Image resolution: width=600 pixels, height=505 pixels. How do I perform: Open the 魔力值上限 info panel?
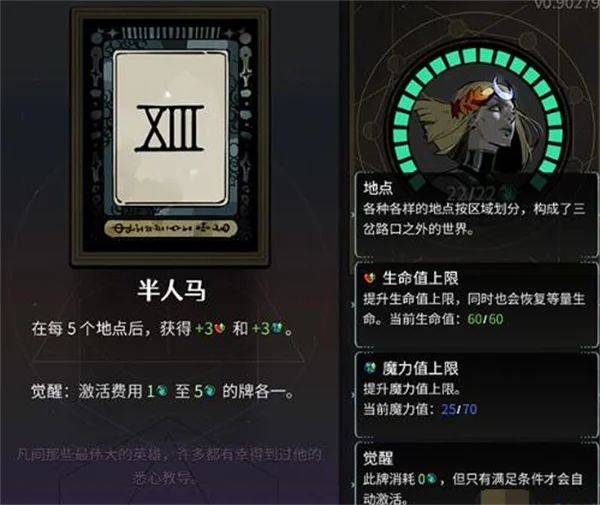coord(476,395)
